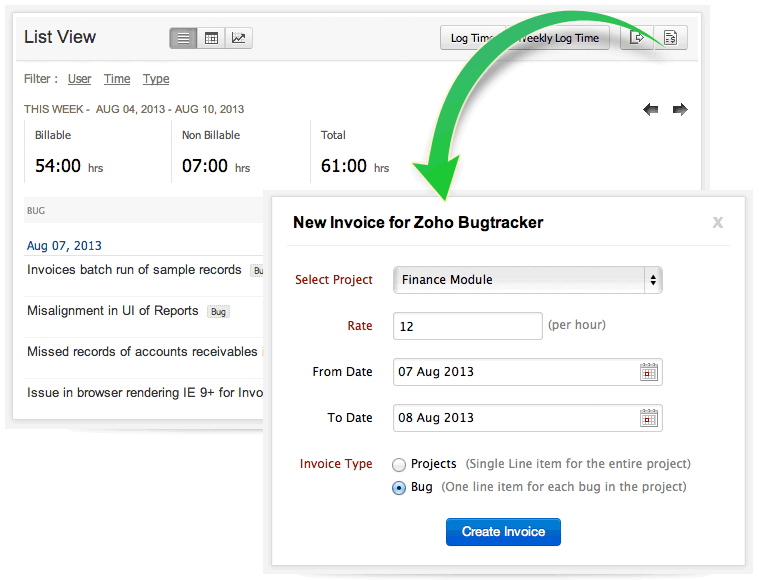Click the Bug tag beside Misalignment entry
Screen dimensions: 759x580
click(218, 312)
